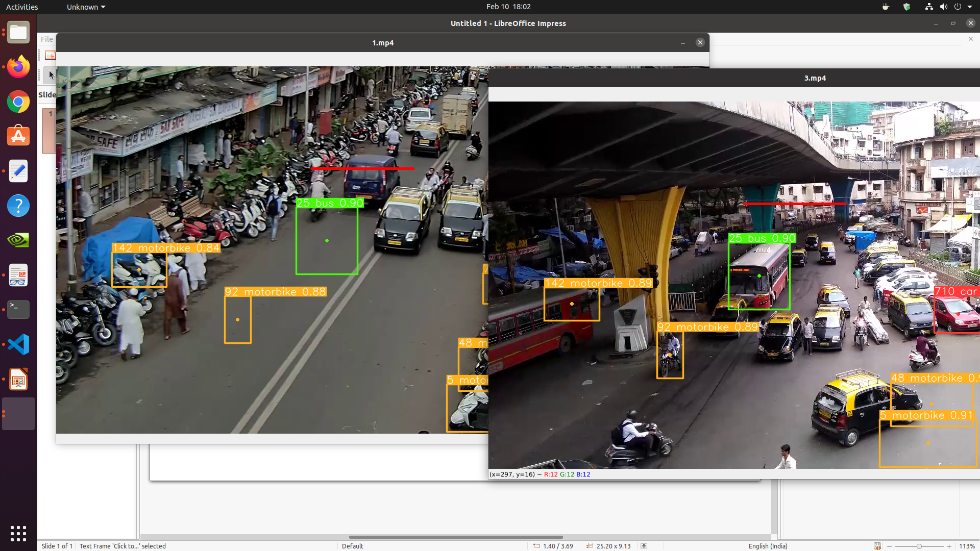This screenshot has width=980, height=551.
Task: Launch Visual Studio Code from the dock
Action: click(18, 344)
